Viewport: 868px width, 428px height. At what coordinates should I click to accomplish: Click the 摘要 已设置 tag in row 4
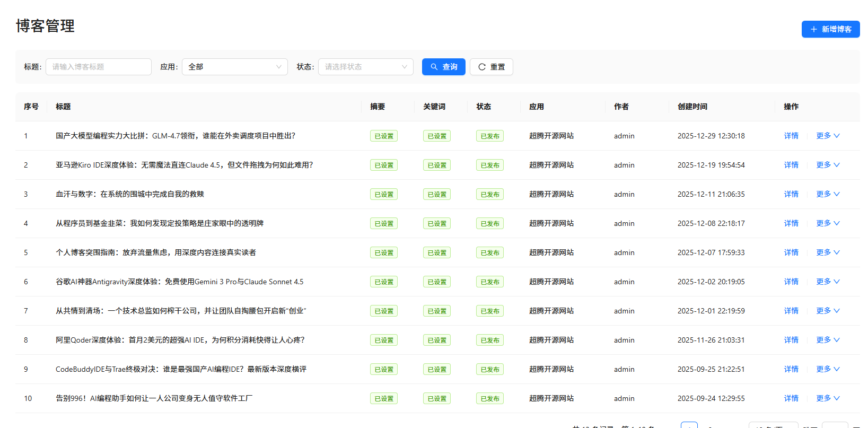[383, 224]
